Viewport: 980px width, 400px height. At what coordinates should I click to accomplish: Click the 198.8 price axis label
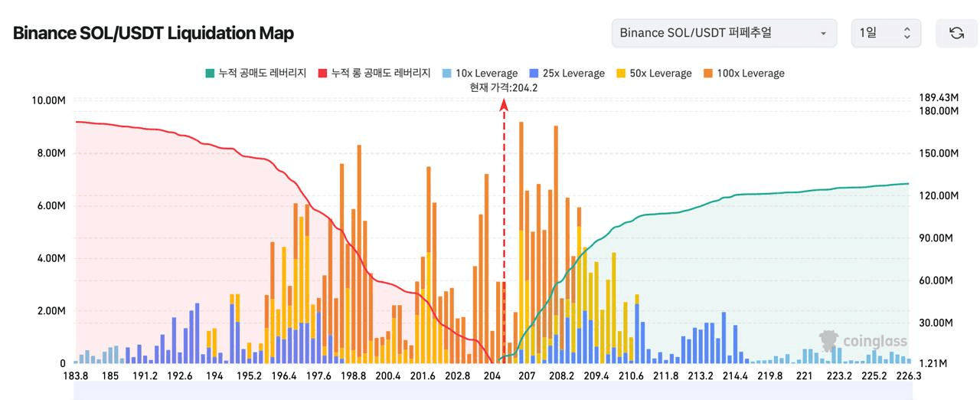coord(354,376)
